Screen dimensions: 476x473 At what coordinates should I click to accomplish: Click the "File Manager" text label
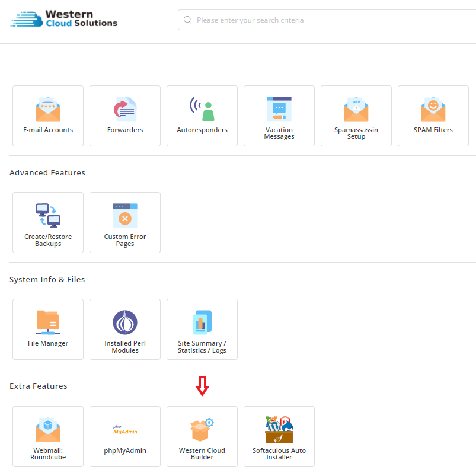pos(48,343)
